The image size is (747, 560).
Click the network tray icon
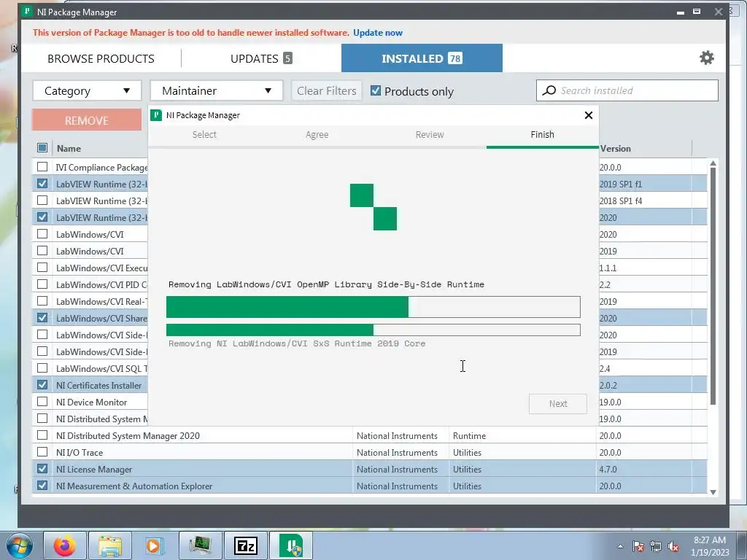[656, 546]
